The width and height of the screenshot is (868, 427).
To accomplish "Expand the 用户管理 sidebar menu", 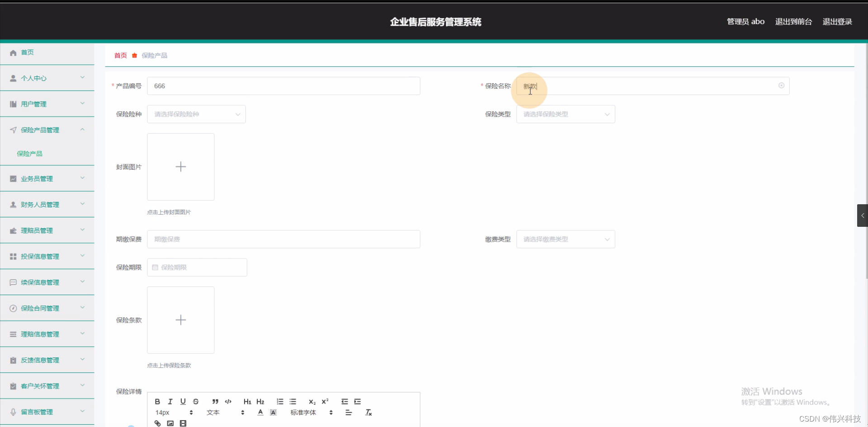I will [47, 103].
